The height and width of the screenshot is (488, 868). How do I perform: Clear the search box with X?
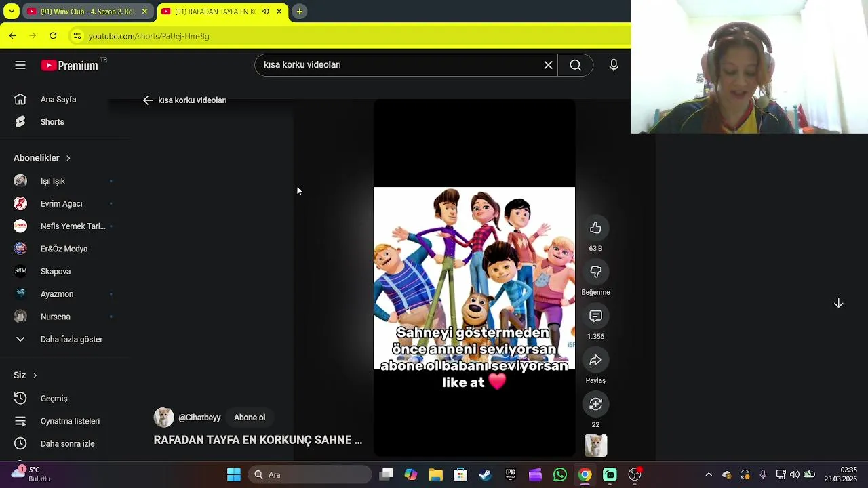click(548, 65)
